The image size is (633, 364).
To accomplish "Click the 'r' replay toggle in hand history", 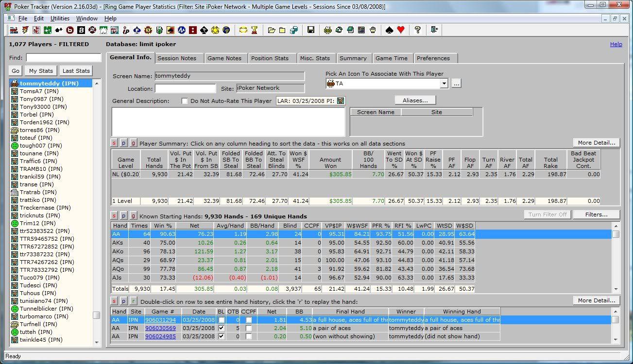I will pos(133,300).
